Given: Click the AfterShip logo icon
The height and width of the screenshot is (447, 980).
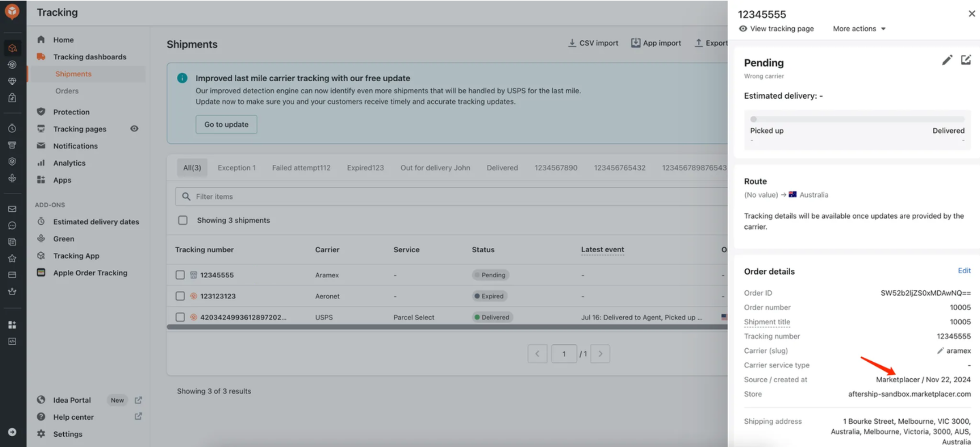Looking at the screenshot, I should [x=12, y=11].
